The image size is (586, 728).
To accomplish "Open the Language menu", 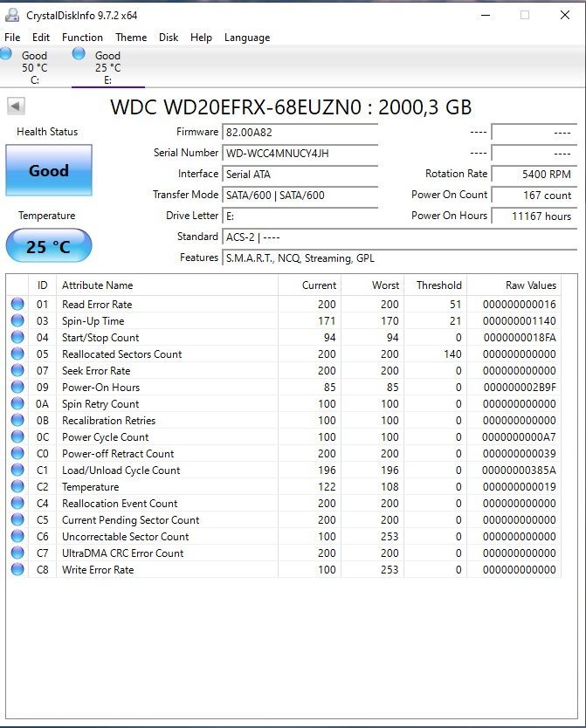I will click(x=247, y=38).
